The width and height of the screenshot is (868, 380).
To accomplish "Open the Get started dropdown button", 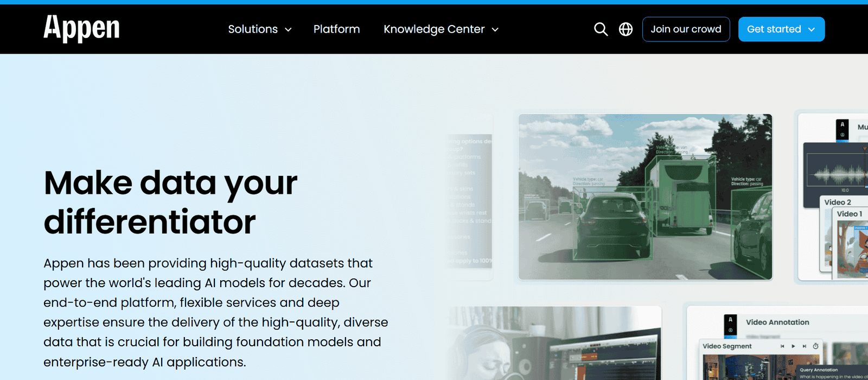I will click(x=781, y=29).
